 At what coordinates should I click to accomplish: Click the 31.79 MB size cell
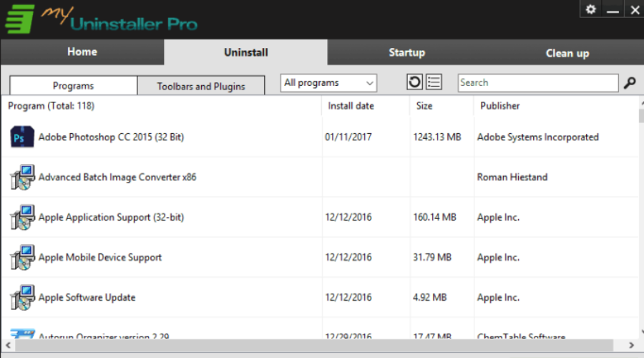pos(432,257)
